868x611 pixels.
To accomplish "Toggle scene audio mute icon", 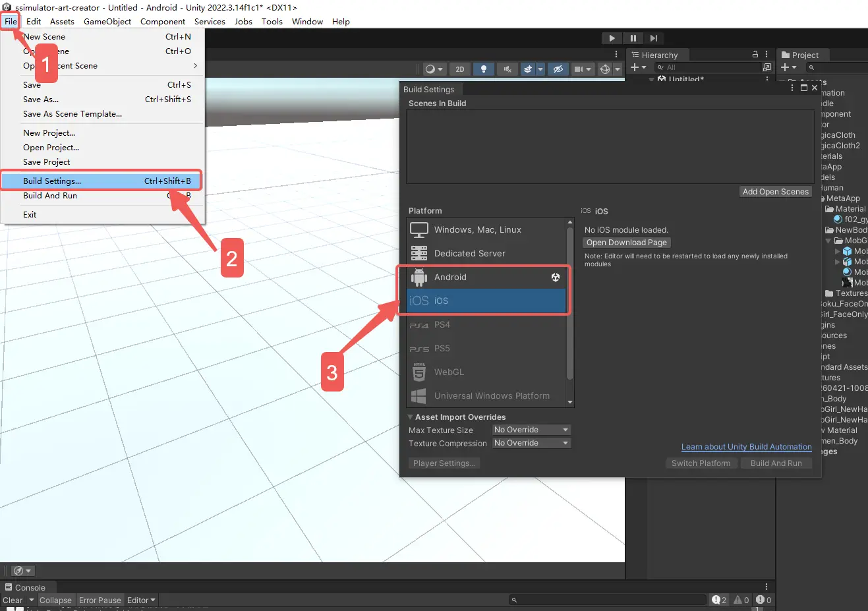I will pos(507,69).
